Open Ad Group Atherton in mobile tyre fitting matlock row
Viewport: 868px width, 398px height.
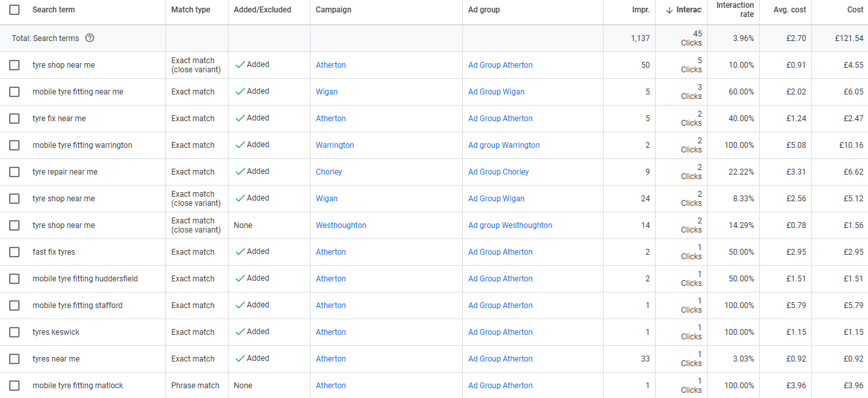click(x=500, y=386)
